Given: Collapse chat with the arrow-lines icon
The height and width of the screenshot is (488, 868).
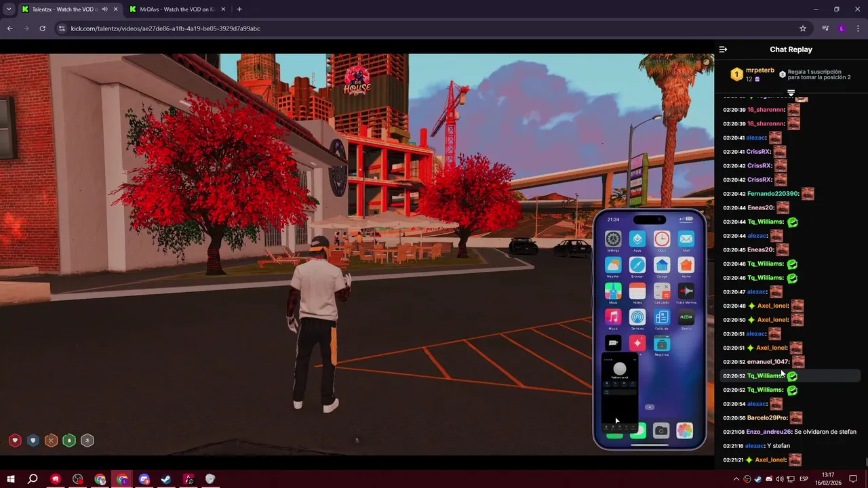Looking at the screenshot, I should pos(723,49).
